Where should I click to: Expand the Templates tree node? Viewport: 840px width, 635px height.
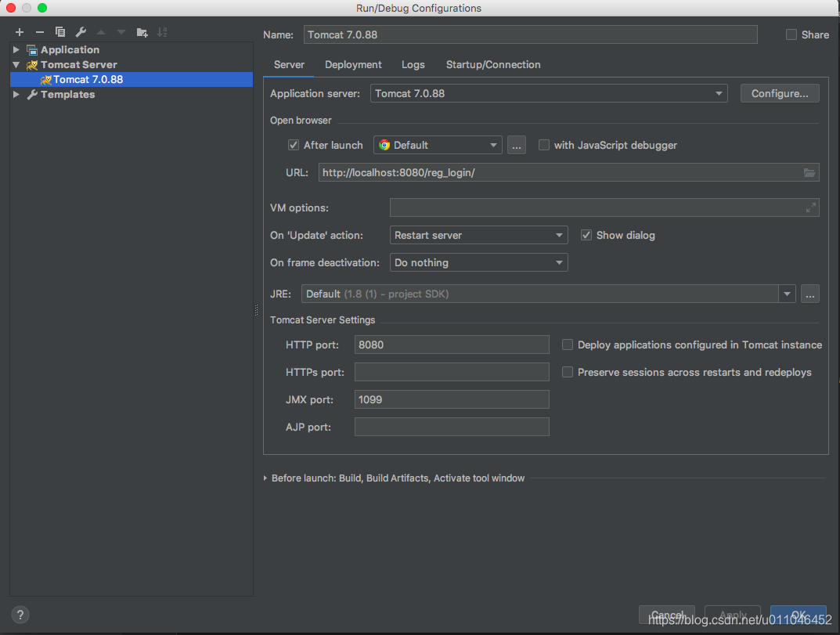tap(16, 94)
